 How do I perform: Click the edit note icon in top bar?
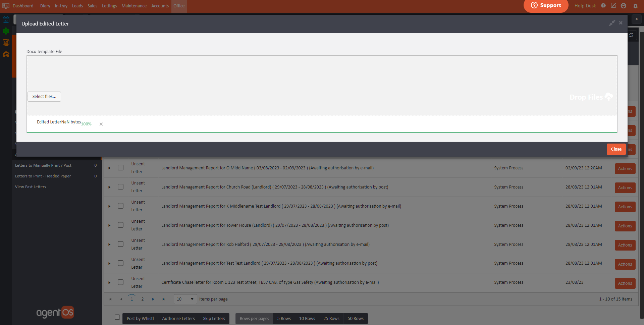(613, 6)
